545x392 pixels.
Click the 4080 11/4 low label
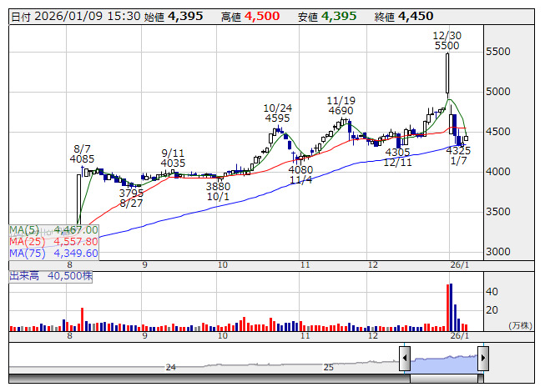point(300,175)
